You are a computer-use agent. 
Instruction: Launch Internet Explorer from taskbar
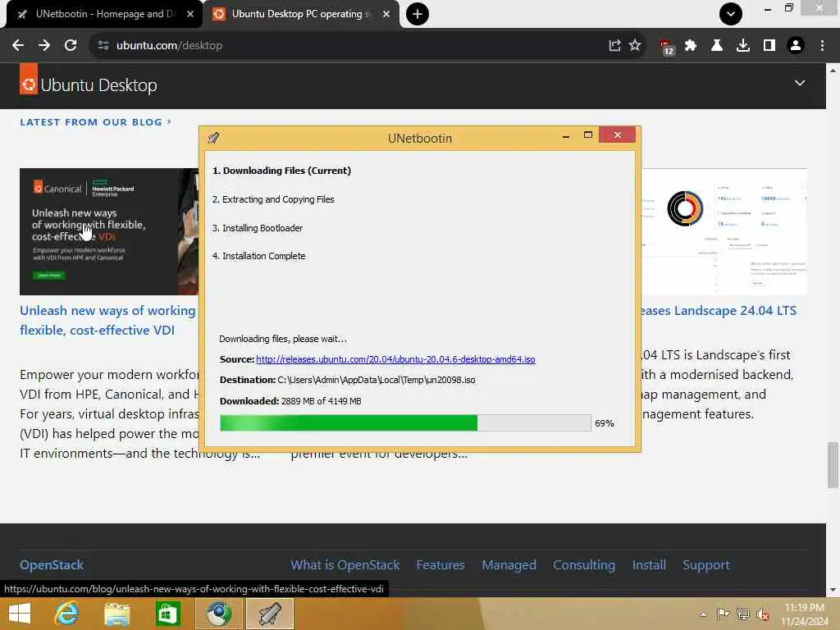click(x=67, y=614)
